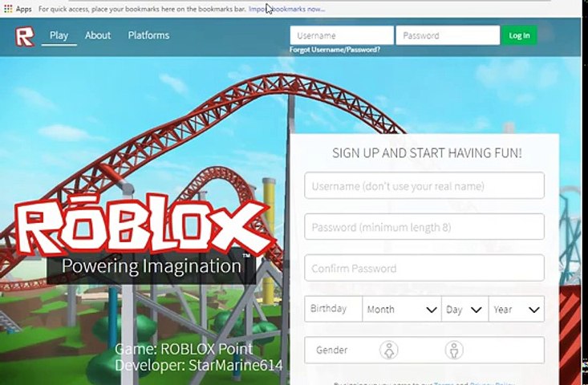
Task: Open the Chrome Apps shortcut icon
Action: [8, 9]
